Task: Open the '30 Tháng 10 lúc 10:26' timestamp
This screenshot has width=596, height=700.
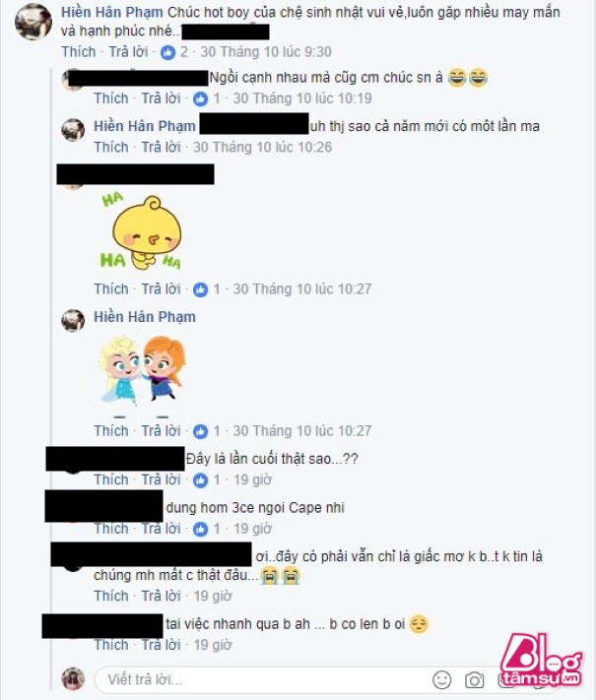Action: click(262, 147)
